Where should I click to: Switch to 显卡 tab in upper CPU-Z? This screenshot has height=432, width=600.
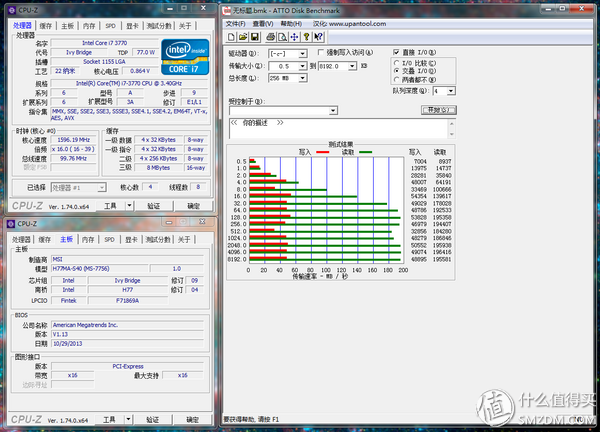(132, 26)
